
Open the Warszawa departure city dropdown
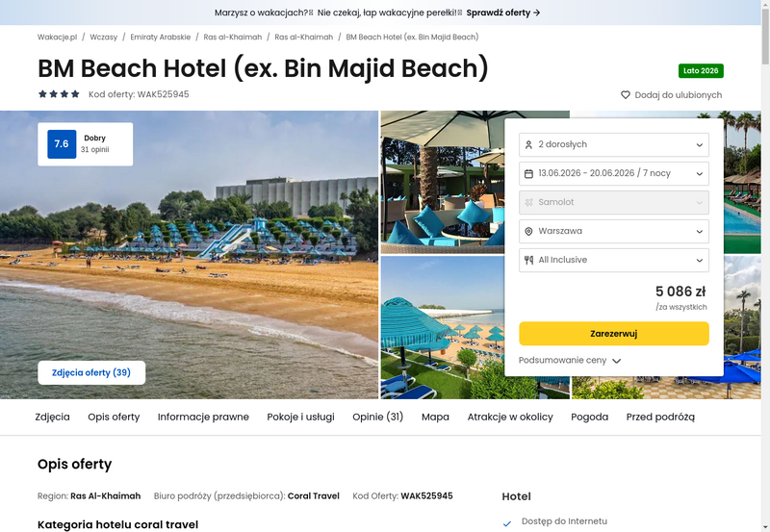pyautogui.click(x=614, y=231)
